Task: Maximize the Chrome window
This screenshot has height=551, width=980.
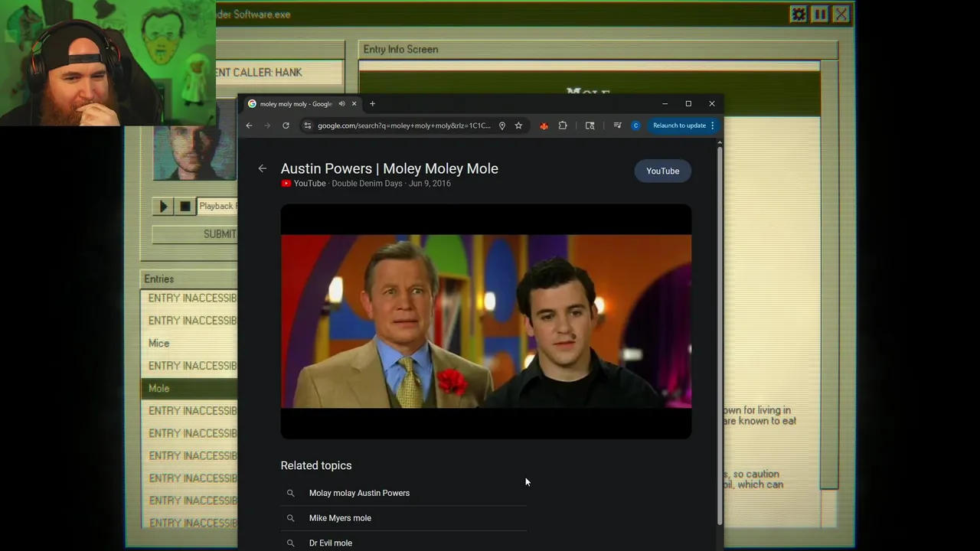Action: pos(688,104)
